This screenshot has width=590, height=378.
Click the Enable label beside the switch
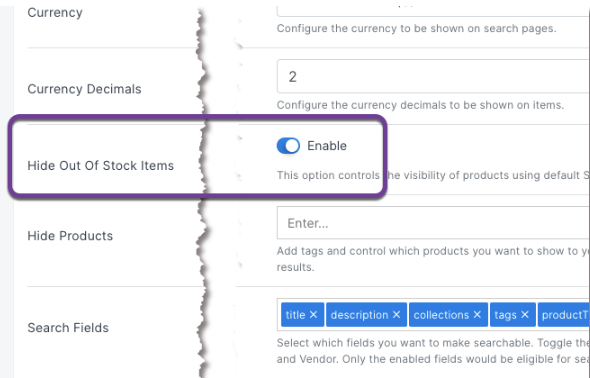pos(327,146)
